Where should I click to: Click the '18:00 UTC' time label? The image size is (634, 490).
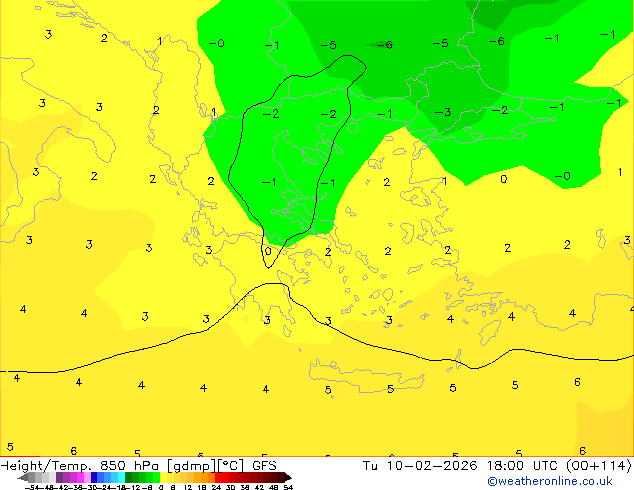523,466
